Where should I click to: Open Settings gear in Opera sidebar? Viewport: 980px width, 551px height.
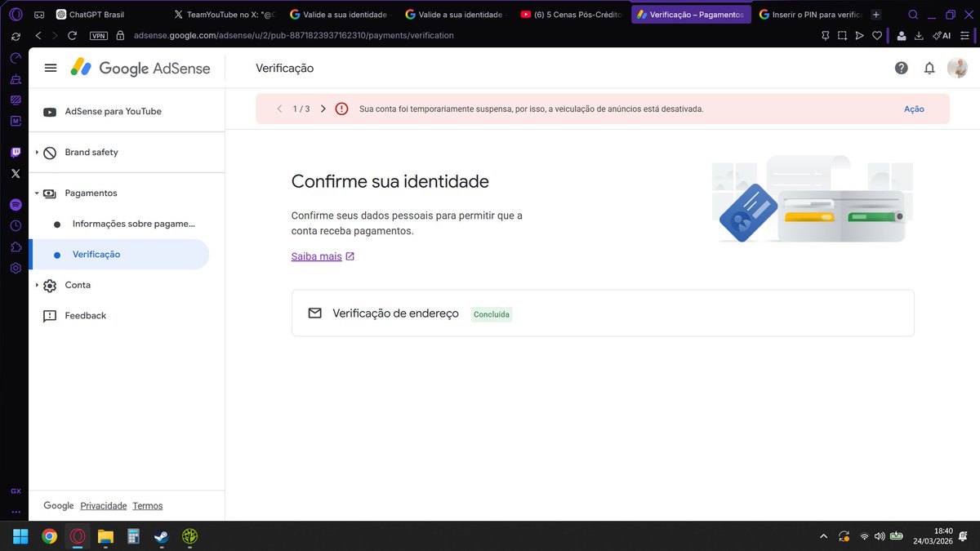(16, 269)
